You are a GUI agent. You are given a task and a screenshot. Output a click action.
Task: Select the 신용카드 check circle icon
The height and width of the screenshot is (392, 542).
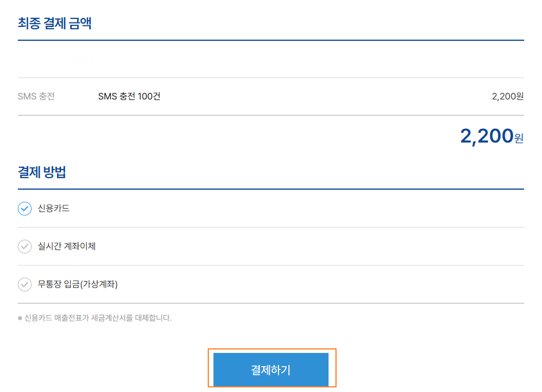click(25, 209)
